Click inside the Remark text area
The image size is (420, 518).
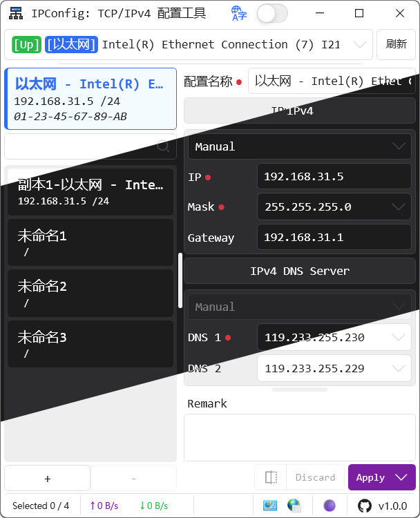pos(300,437)
